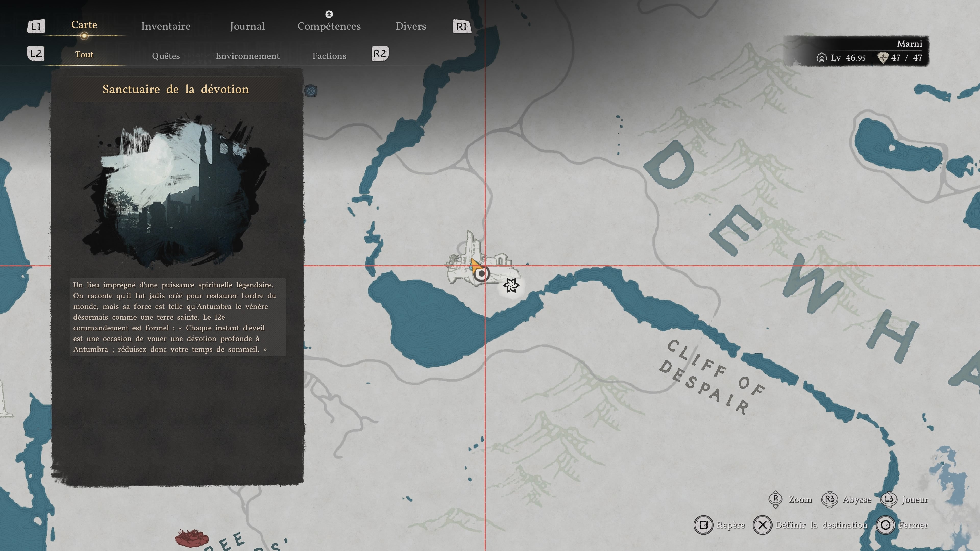Close the map with the Fermer label
The height and width of the screenshot is (551, 980).
(x=913, y=525)
